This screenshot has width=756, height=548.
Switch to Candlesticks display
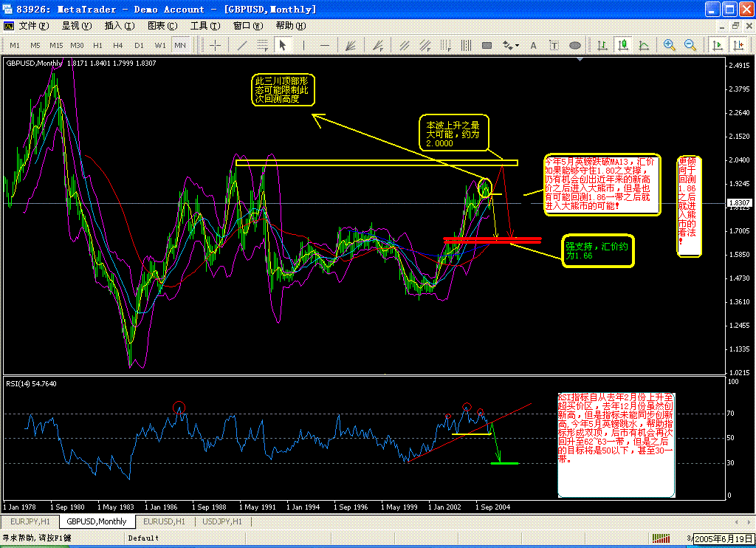tap(623, 45)
